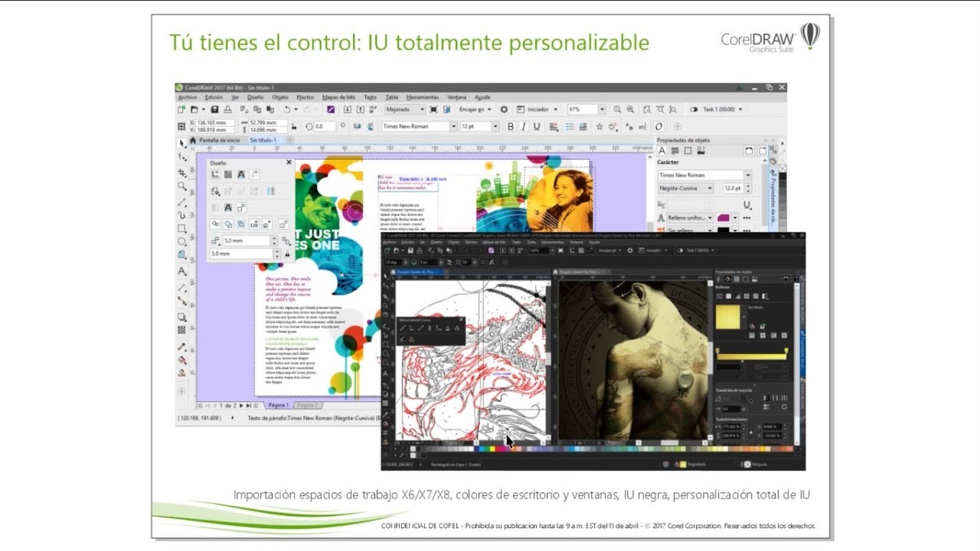The image size is (980, 551).
Task: Toggle Bold formatting on the property bar
Action: pos(511,127)
